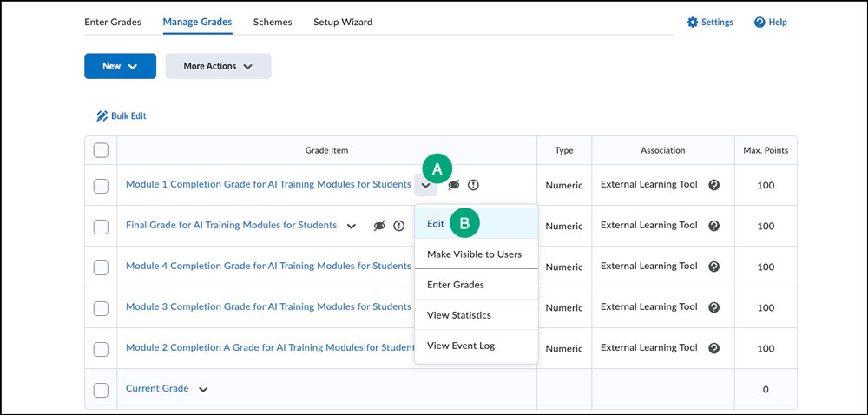This screenshot has height=415, width=868.
Task: Click association help icon in Module 2 row
Action: pyautogui.click(x=714, y=348)
